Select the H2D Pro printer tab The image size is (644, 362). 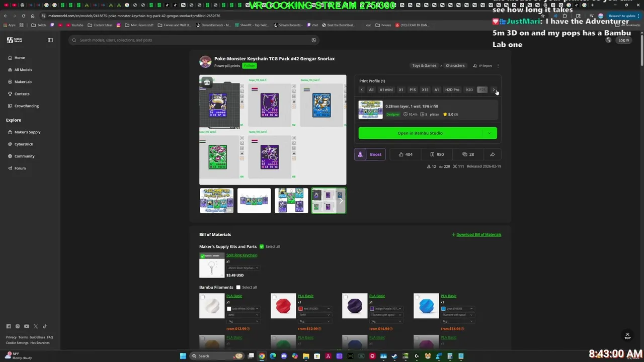pos(452,90)
